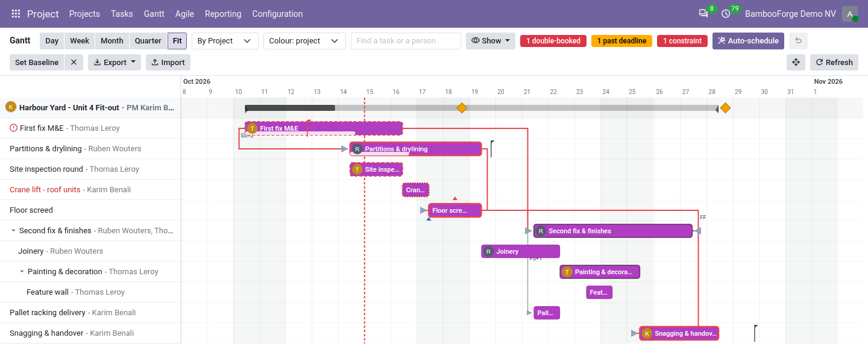Open the Agile menu
Image resolution: width=868 pixels, height=358 pixels.
[184, 14]
